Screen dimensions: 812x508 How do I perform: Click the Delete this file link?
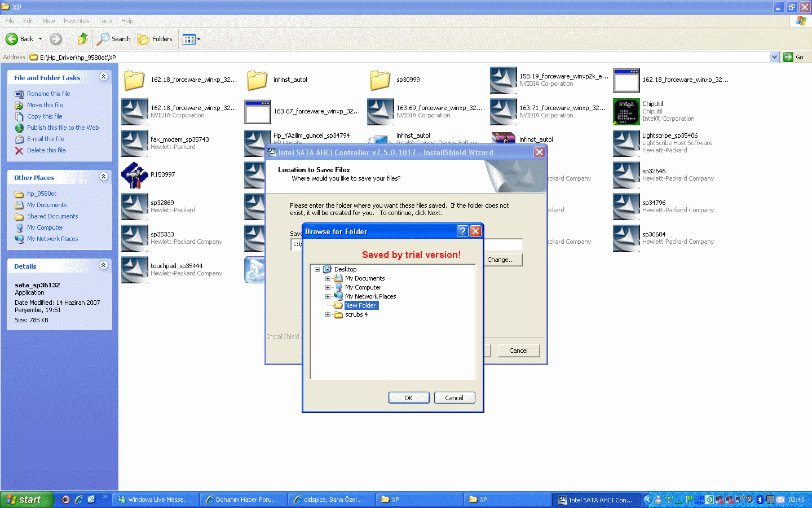(x=46, y=150)
